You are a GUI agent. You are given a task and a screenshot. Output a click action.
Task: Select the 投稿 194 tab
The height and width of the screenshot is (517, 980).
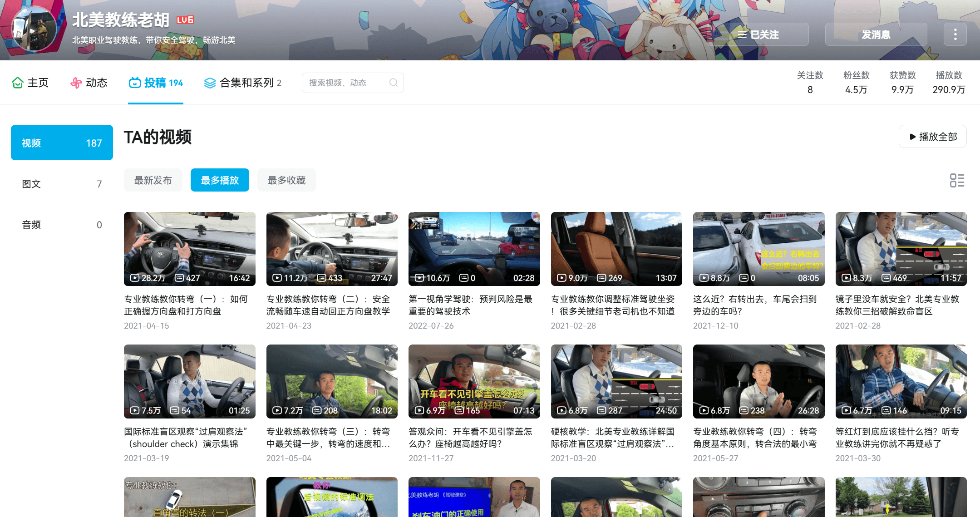156,83
